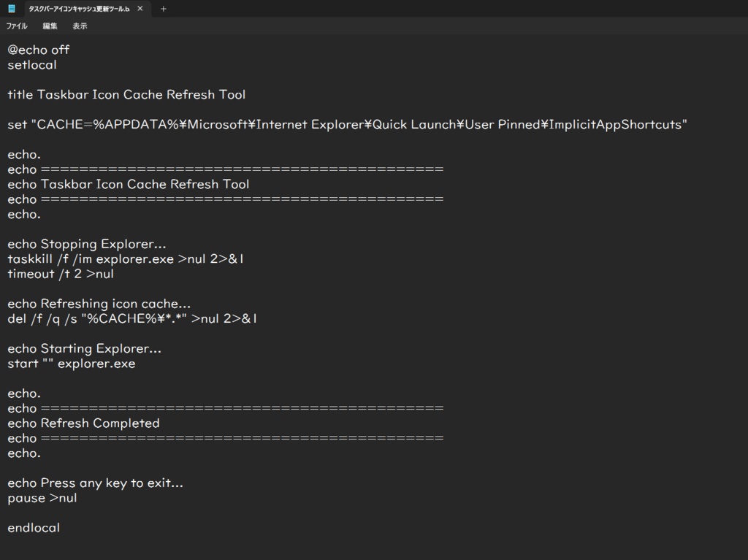Screen dimensions: 748x560
Task: Click 'echo Taskbar Icon Cache Refresh Tool' line
Action: 129,184
